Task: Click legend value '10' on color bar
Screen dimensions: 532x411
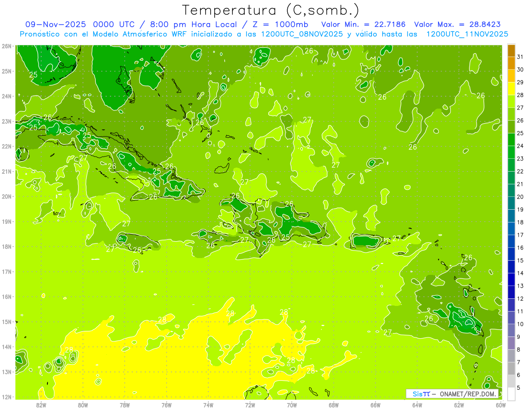Action: tap(520, 324)
